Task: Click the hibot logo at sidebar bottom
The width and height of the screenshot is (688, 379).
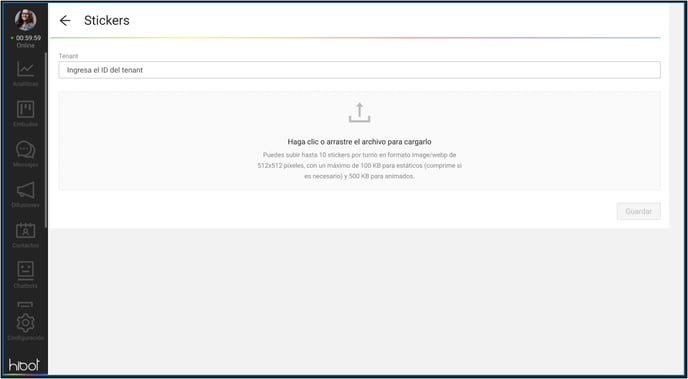Action: click(x=24, y=365)
